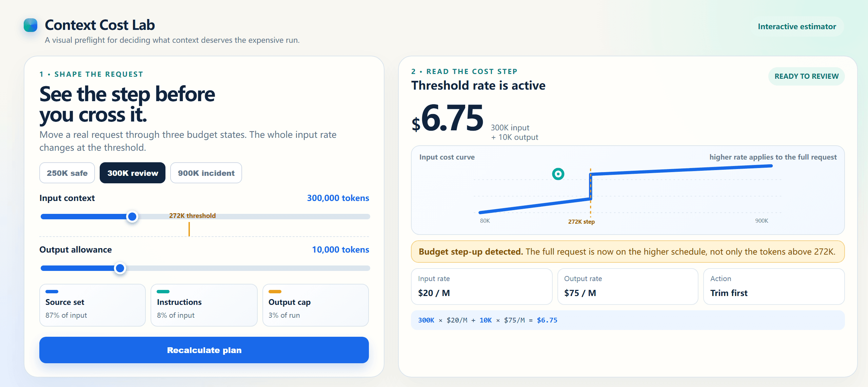Click the READY TO REVIEW status pill
Screen dimensions: 868x387
[807, 76]
